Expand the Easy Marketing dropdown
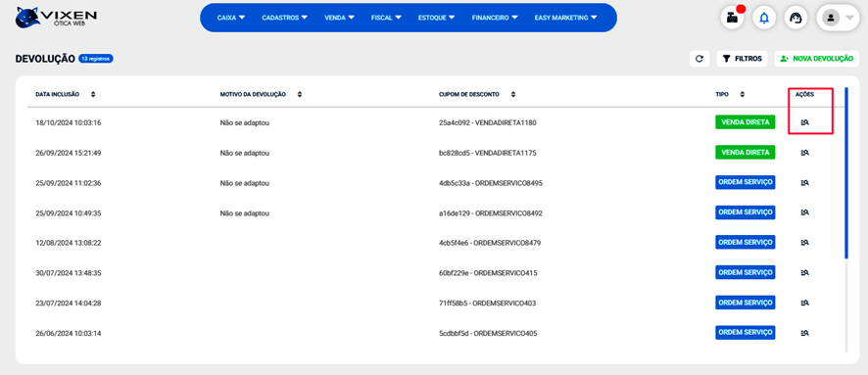 point(565,18)
